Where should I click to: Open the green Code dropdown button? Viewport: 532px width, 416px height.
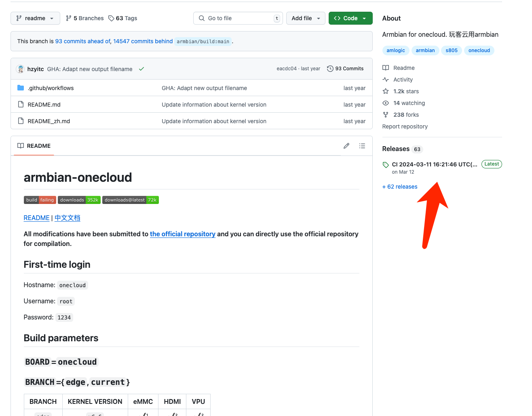coord(350,18)
